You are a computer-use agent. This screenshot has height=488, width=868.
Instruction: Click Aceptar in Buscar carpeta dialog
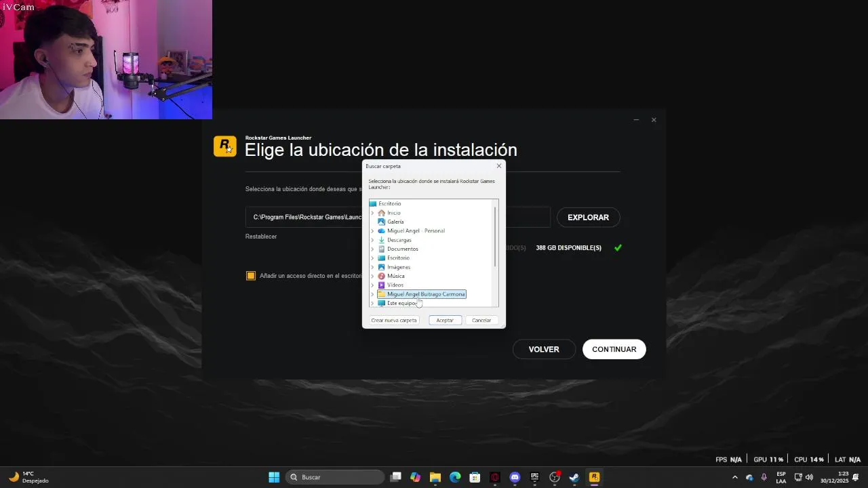pos(445,320)
